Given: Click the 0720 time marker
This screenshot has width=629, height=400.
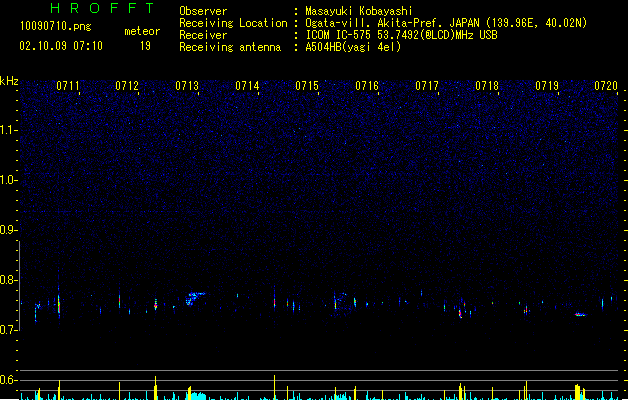Looking at the screenshot, I should [606, 86].
